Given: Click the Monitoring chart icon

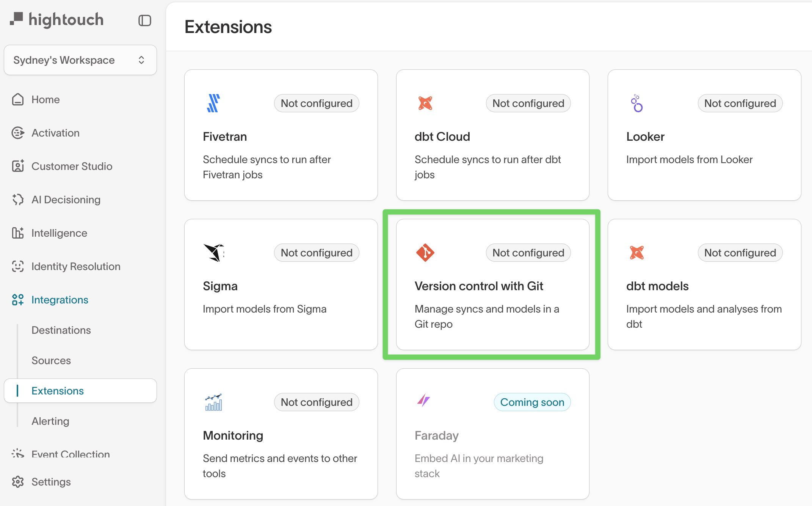Looking at the screenshot, I should click(x=213, y=402).
